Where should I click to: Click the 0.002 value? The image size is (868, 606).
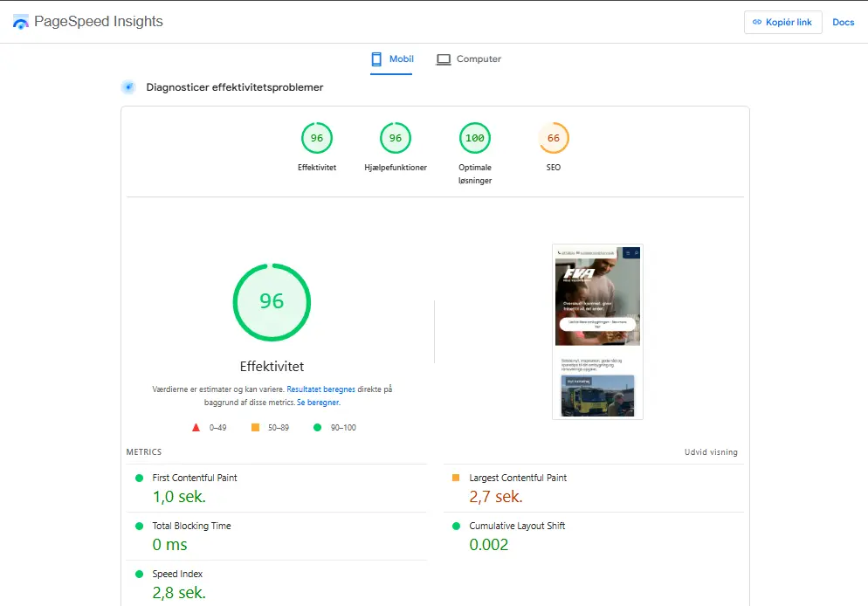point(489,545)
